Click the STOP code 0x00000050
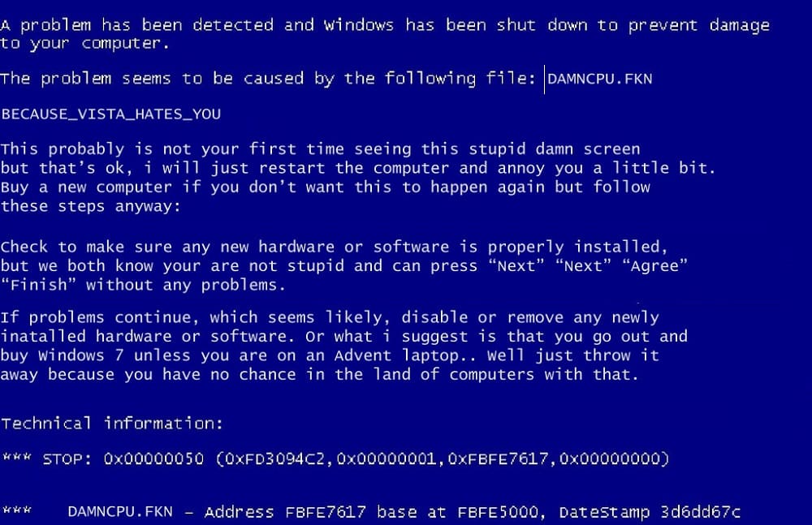812x525 pixels. 153,458
